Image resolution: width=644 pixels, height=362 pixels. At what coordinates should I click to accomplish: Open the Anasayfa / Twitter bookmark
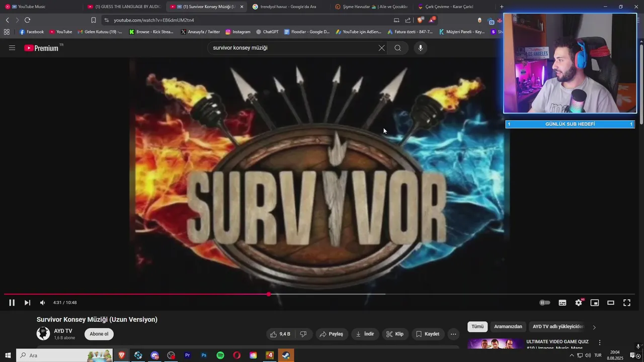200,32
